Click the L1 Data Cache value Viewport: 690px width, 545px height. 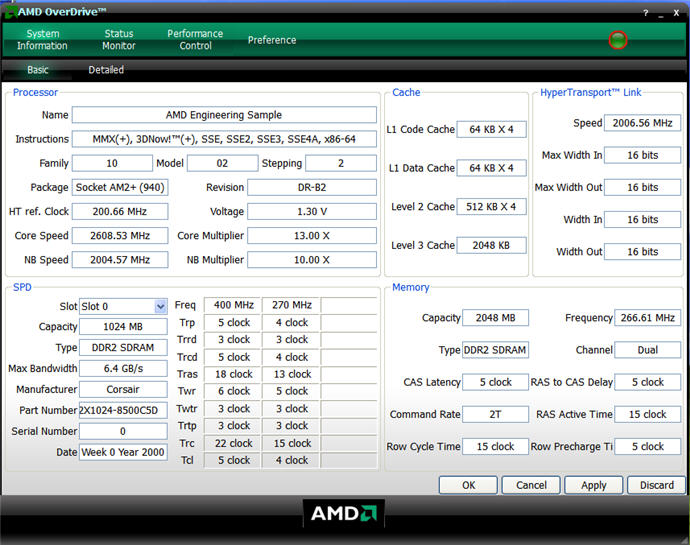tap(492, 168)
